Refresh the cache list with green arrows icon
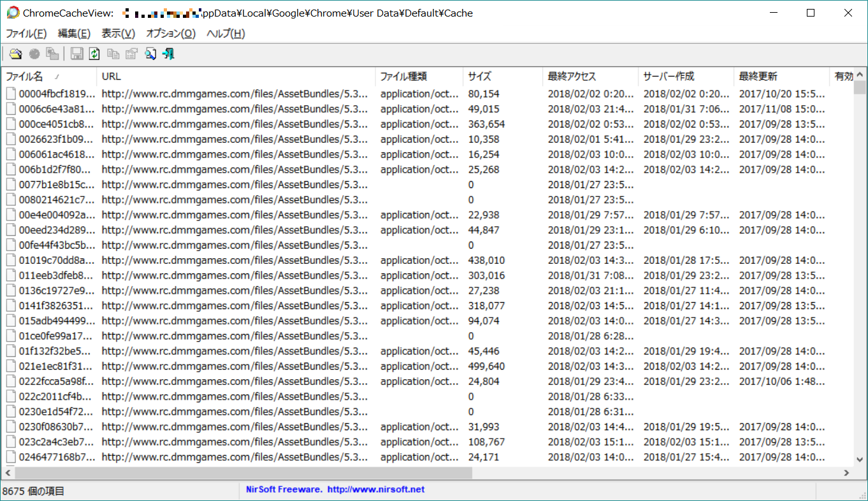 pyautogui.click(x=95, y=54)
